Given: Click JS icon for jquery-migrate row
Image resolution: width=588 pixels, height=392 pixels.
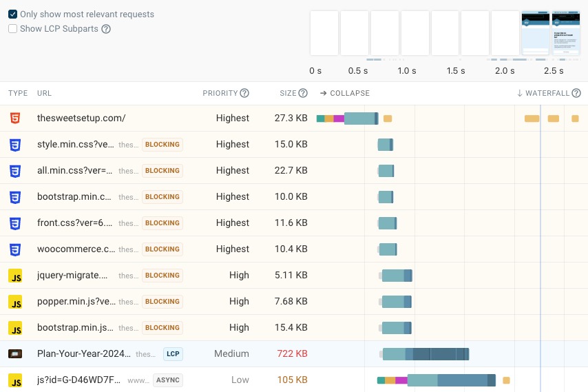Looking at the screenshot, I should (15, 276).
